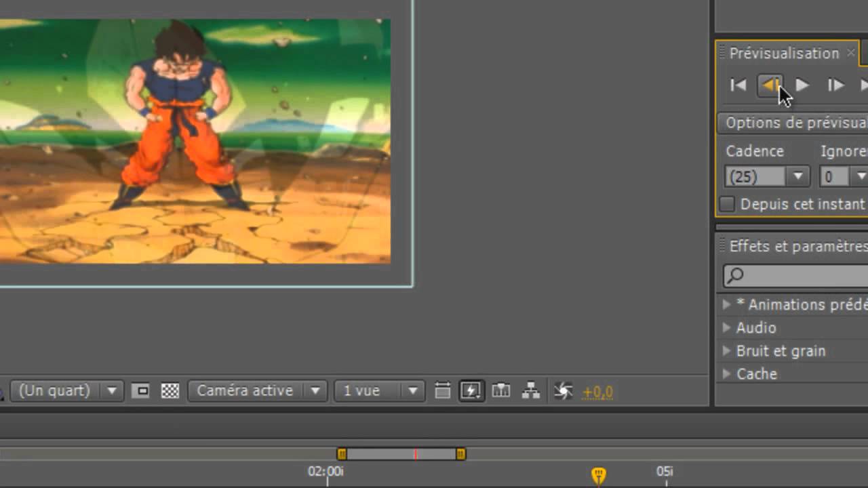Screen dimensions: 868x488
Task: Select the Audio category label
Action: (756, 328)
